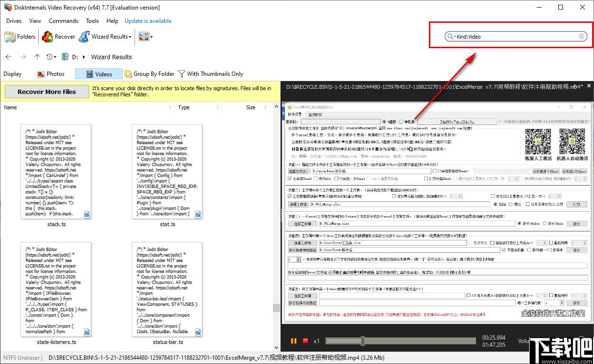Image resolution: width=594 pixels, height=364 pixels.
Task: Click the file list scrollbar thumb
Action: pos(276,308)
